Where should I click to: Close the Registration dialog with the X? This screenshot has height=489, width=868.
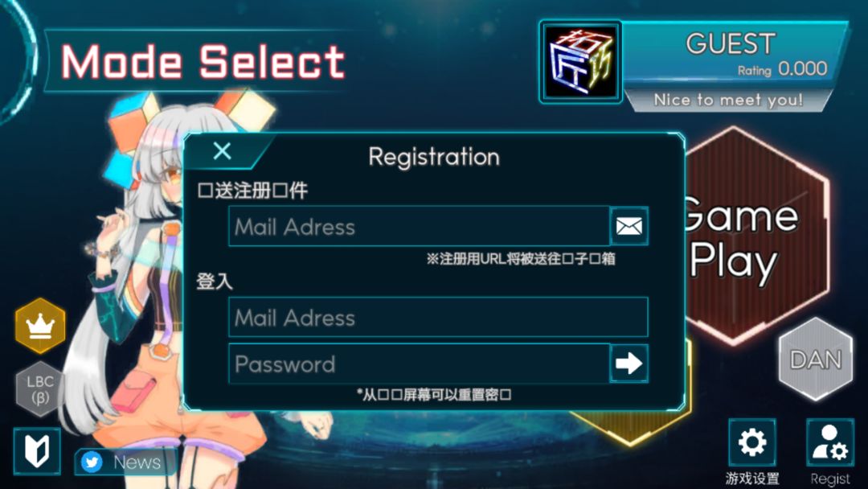click(222, 150)
